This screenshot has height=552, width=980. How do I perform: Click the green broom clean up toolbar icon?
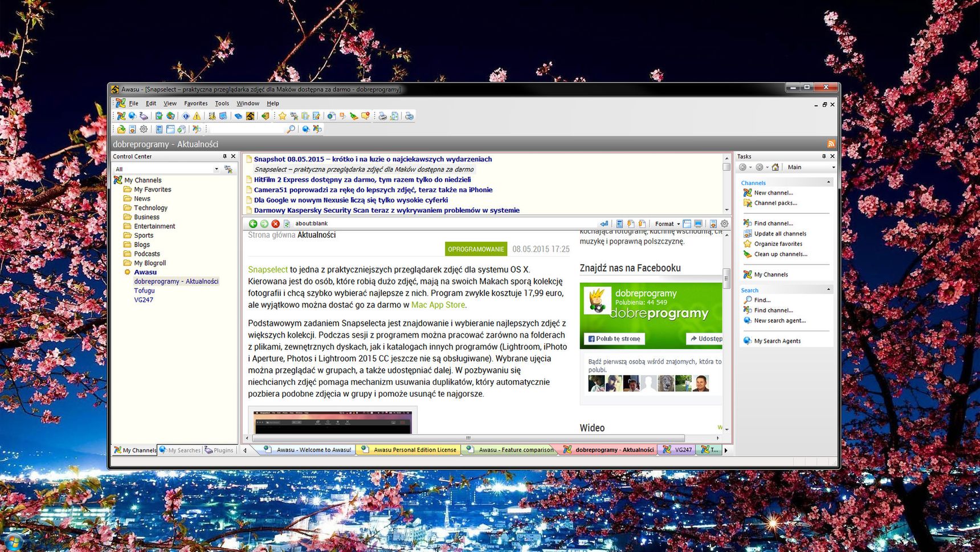click(354, 116)
